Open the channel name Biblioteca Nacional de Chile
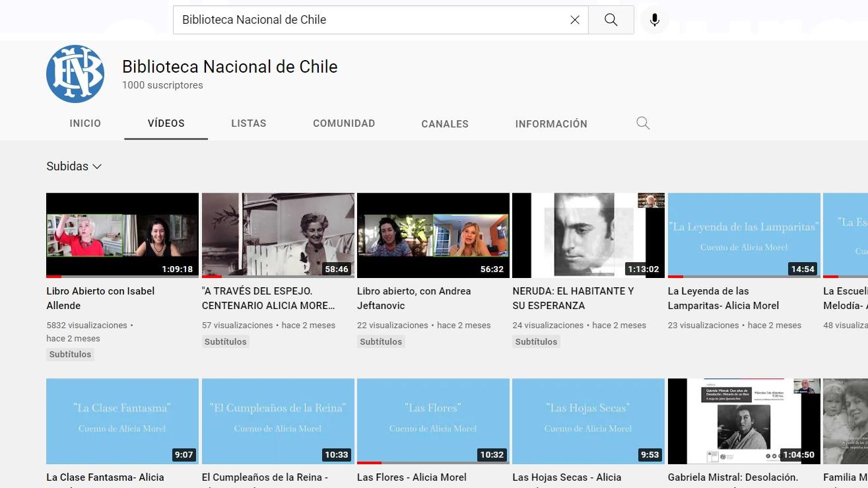The image size is (868, 488). [x=230, y=67]
